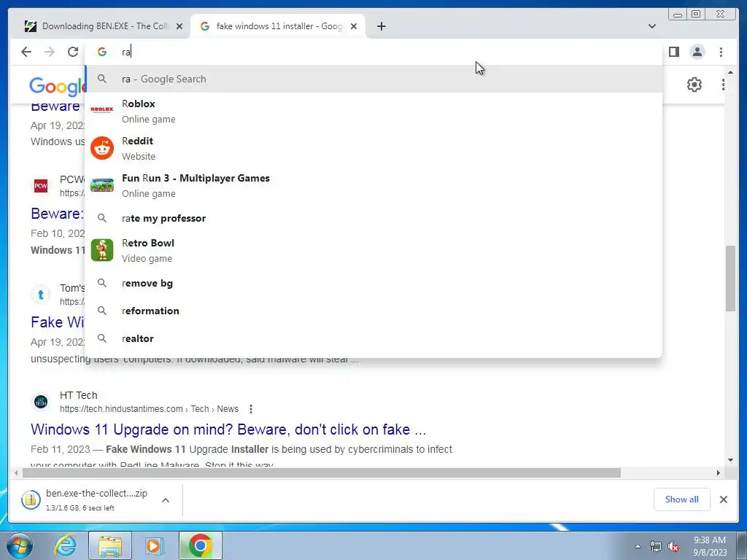Click the muted volume tray icon

(673, 546)
